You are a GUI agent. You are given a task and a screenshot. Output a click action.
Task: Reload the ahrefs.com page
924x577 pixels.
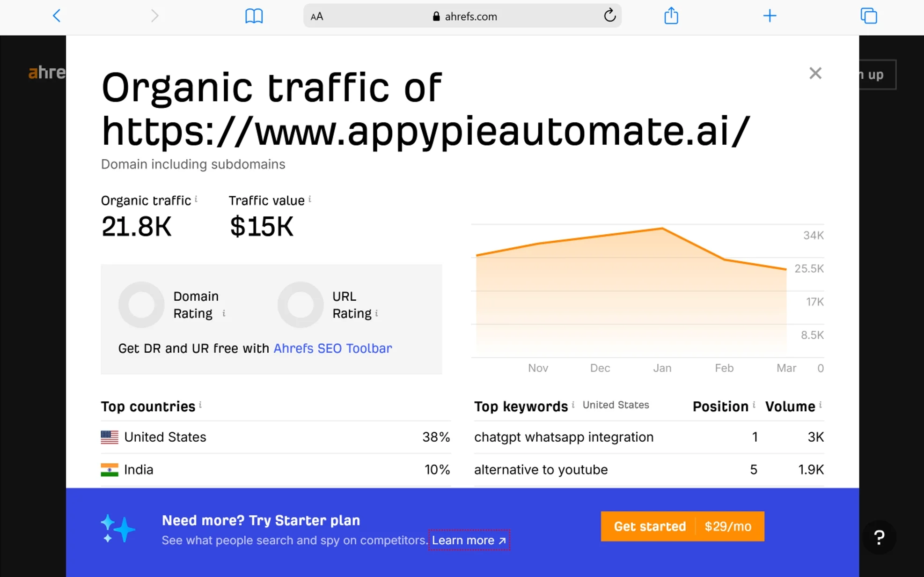609,16
